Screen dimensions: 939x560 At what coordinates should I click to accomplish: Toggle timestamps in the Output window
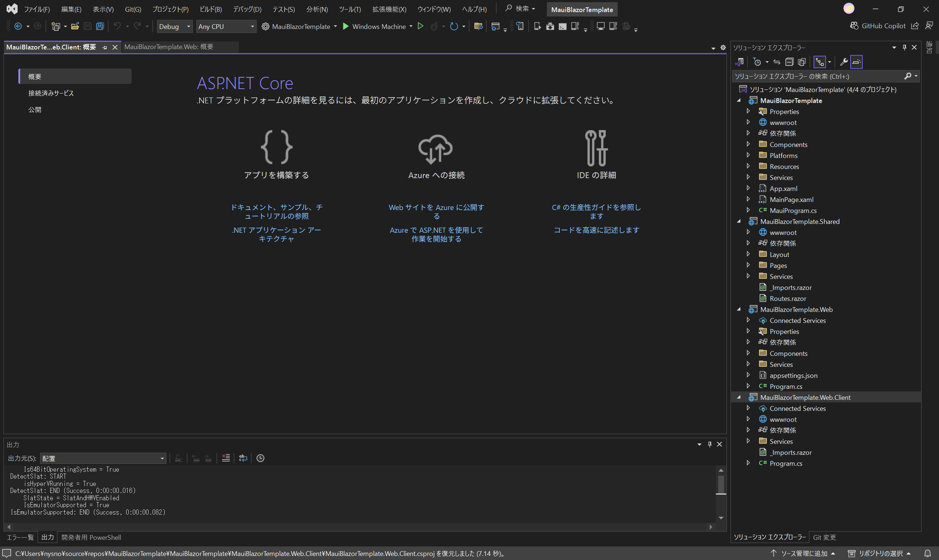coord(260,458)
